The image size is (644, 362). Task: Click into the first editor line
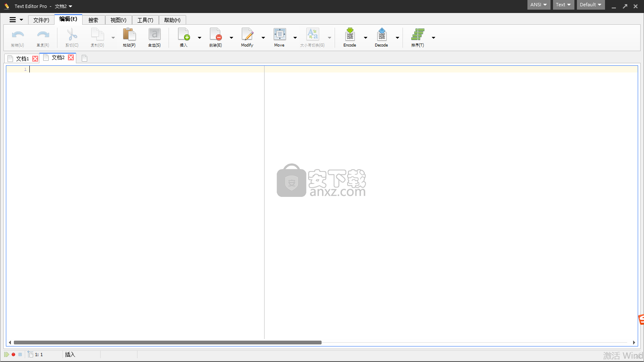point(333,70)
